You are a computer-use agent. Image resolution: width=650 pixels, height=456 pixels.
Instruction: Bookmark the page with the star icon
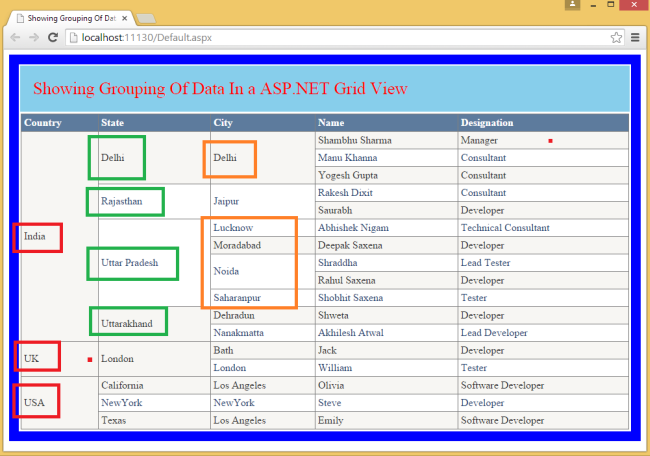click(616, 38)
